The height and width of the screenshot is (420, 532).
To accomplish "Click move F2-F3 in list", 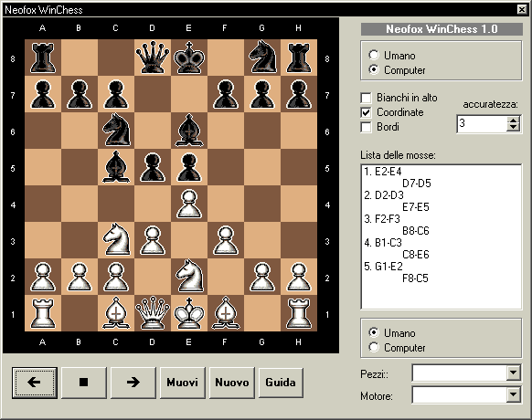I will [388, 219].
